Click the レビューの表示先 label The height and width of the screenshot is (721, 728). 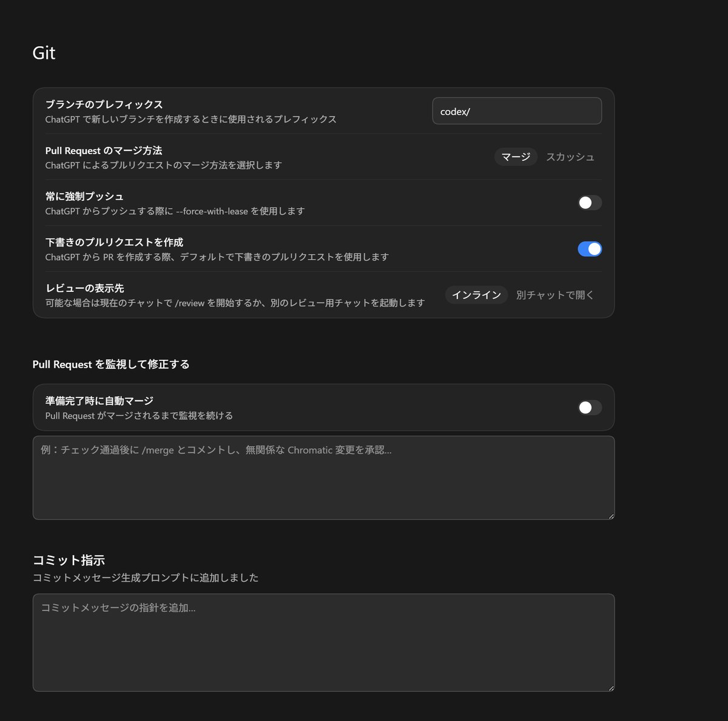[x=84, y=288]
